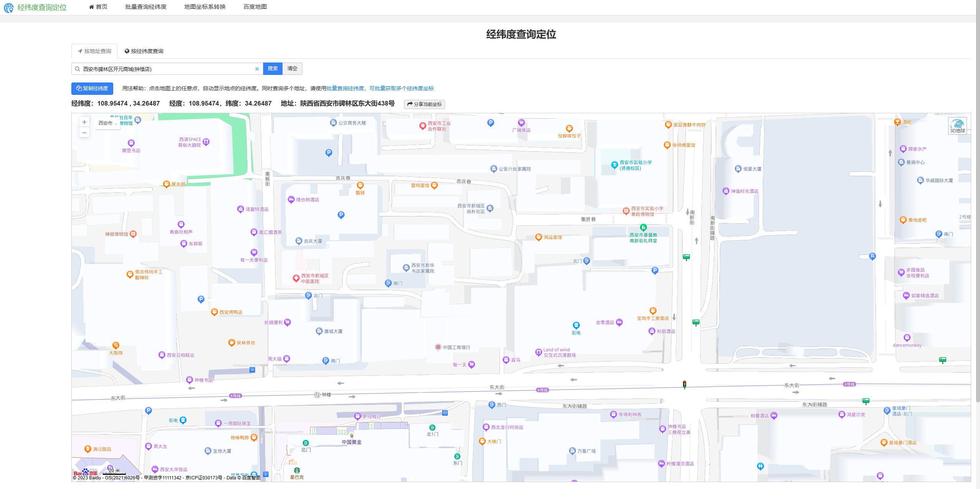Click the site globe logo icon

point(8,8)
